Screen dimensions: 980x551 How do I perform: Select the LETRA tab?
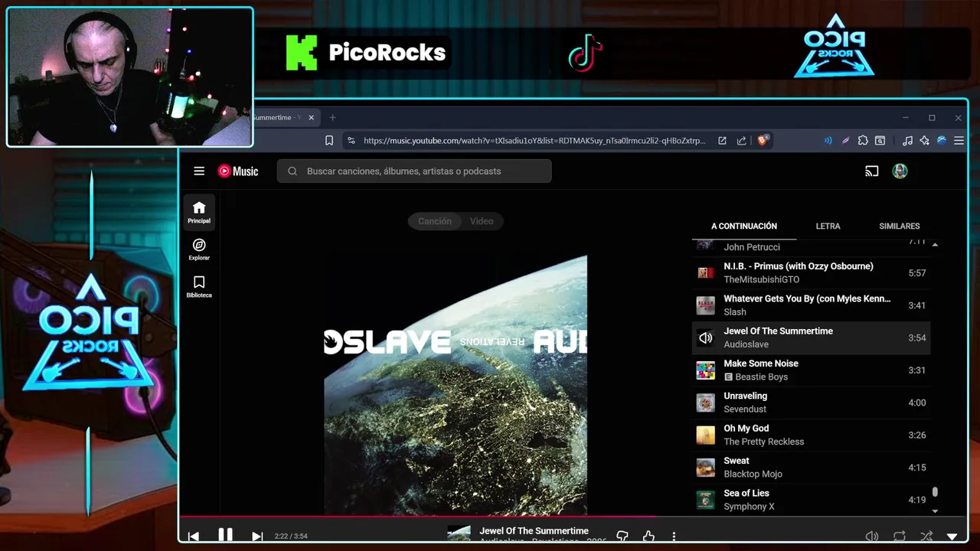tap(828, 227)
